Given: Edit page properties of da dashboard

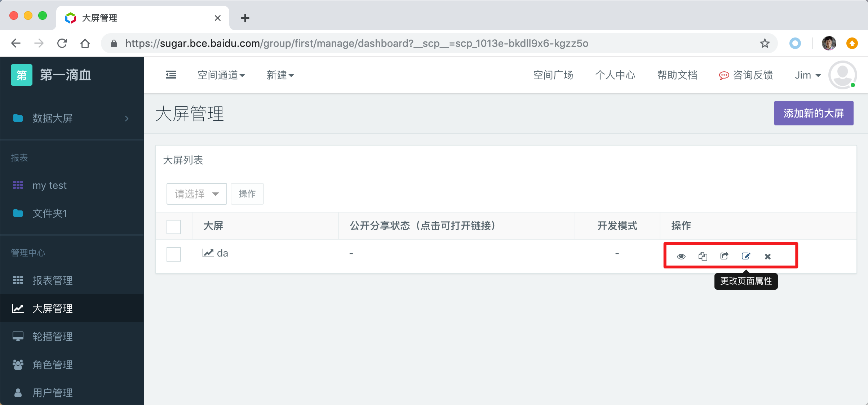Looking at the screenshot, I should point(746,256).
